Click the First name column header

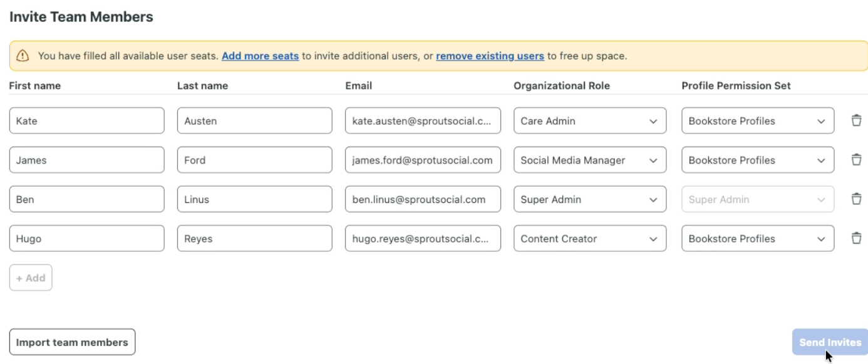tap(35, 85)
